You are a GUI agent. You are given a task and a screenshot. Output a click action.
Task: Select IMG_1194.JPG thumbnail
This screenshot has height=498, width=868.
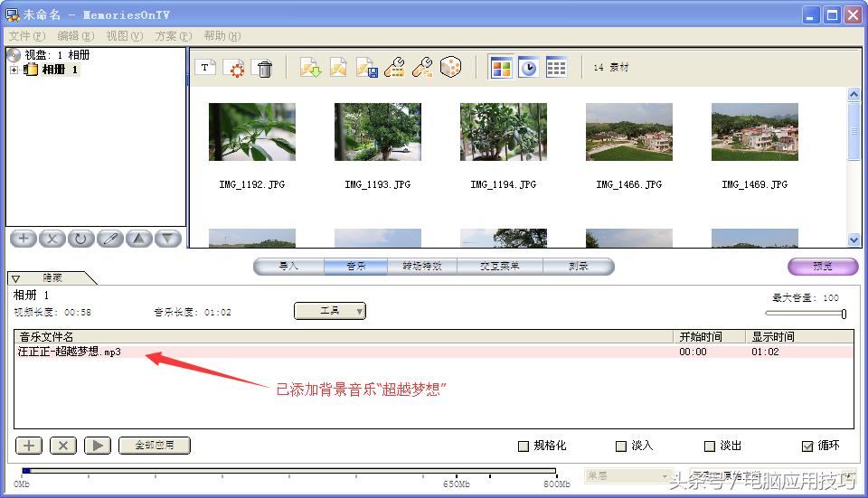tap(504, 132)
